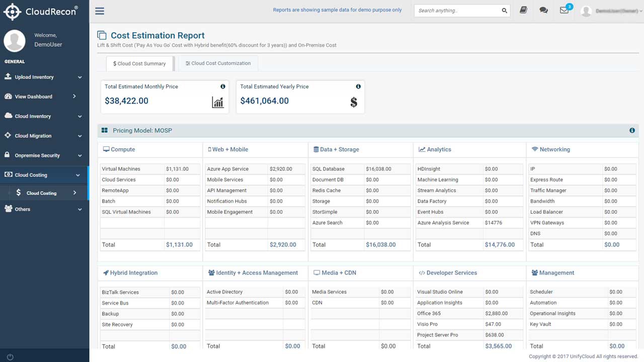This screenshot has height=362, width=644.
Task: Click the demo username in top bar
Action: tap(617, 11)
